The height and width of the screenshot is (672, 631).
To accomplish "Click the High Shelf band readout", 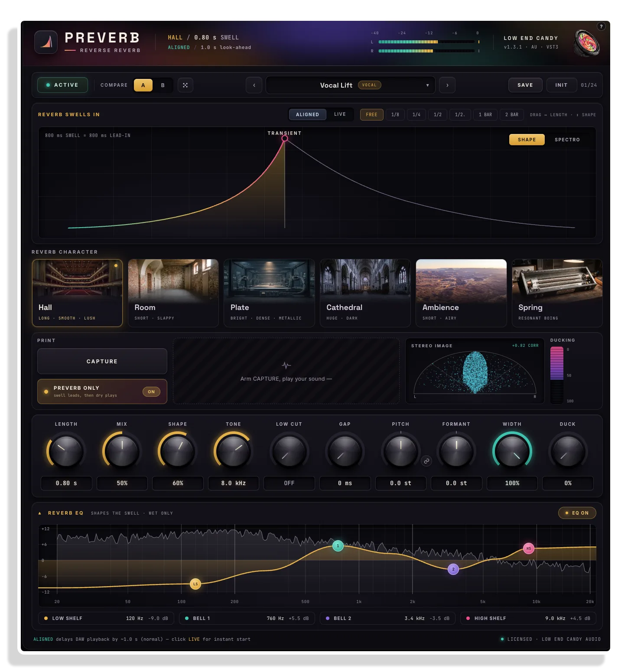I will 528,618.
